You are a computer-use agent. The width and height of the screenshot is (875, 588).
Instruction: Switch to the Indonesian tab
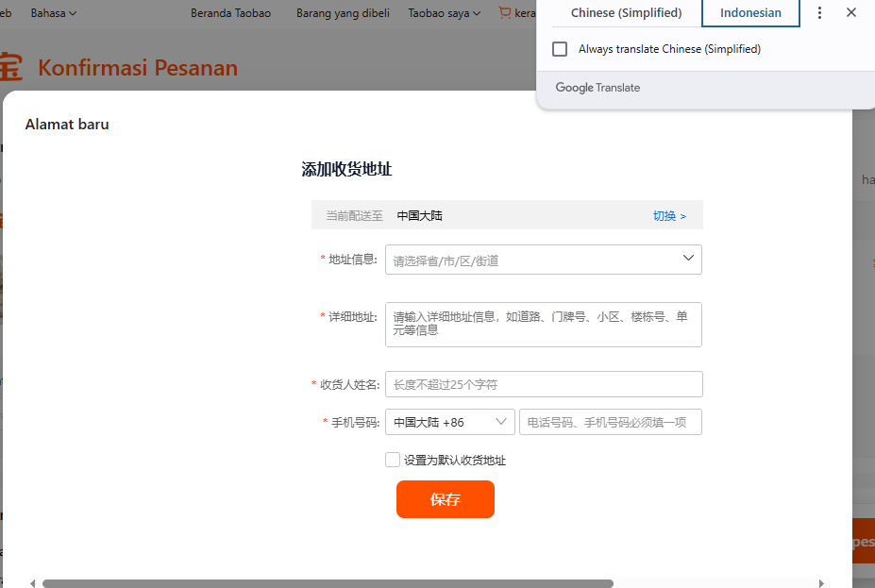(x=750, y=12)
